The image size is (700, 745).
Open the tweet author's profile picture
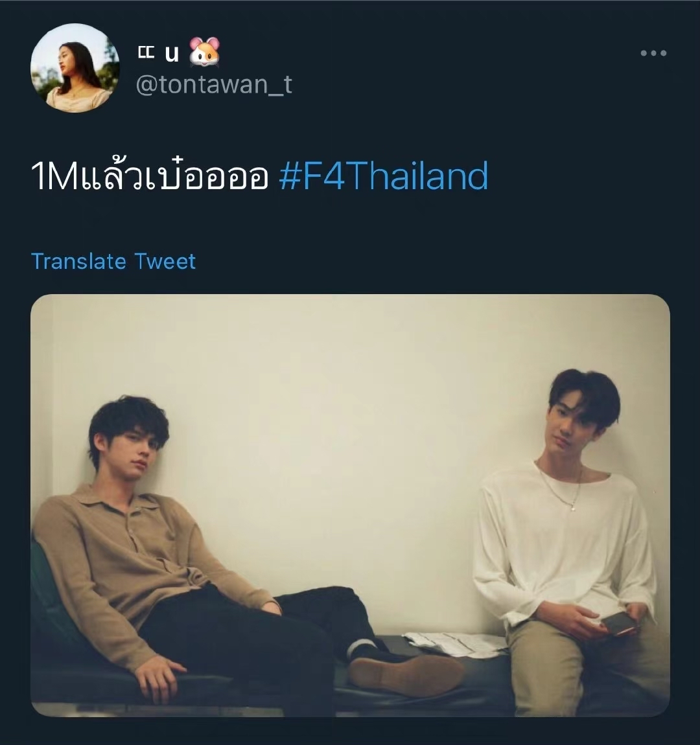[75, 67]
